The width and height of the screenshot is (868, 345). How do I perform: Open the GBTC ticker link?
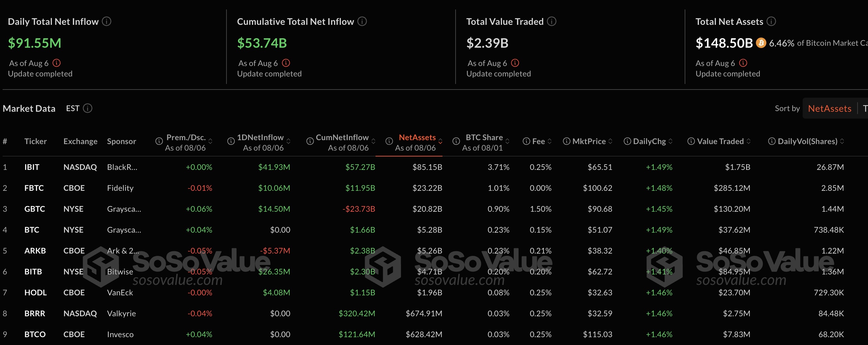pos(35,209)
